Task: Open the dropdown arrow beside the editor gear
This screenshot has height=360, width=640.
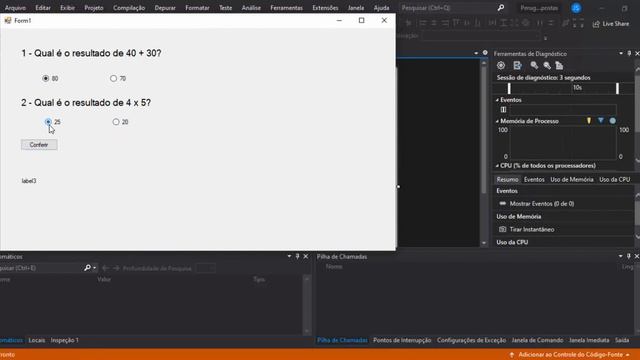Action: 476,53
